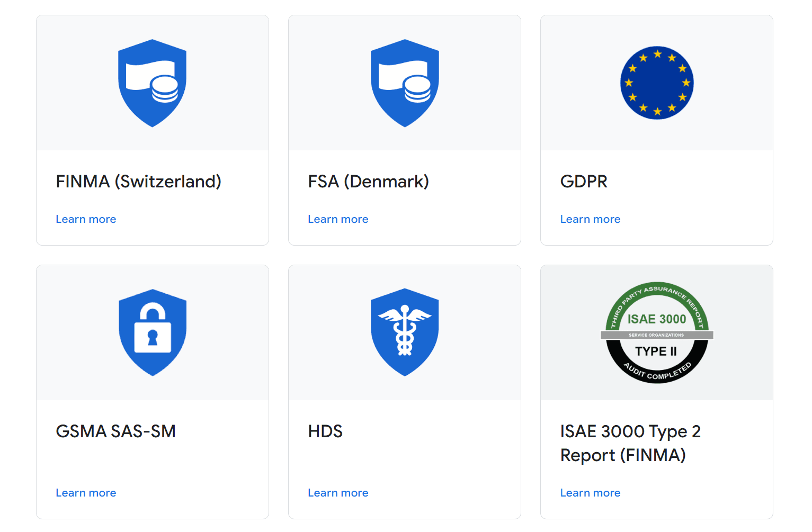The image size is (812, 532).
Task: Follow the HDS Learn more link
Action: (x=338, y=493)
